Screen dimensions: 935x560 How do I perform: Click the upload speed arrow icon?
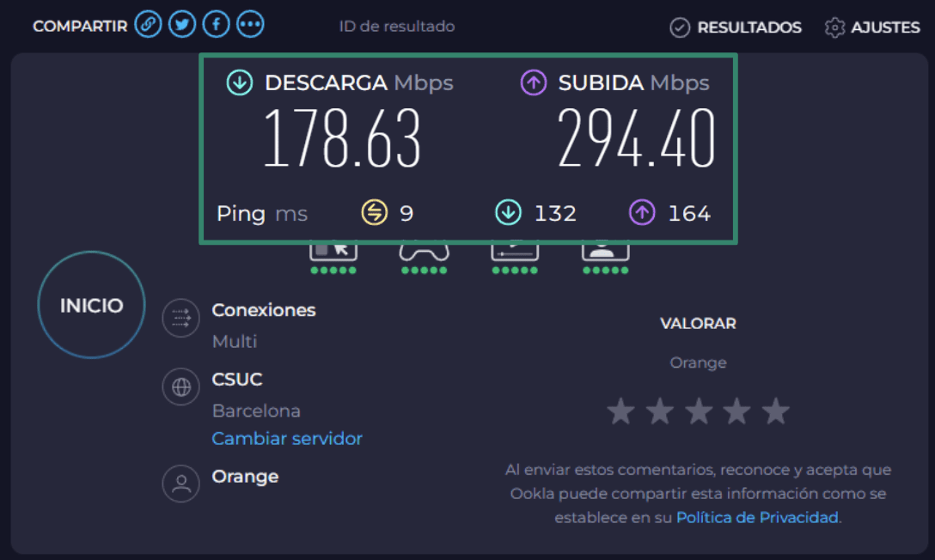point(534,82)
